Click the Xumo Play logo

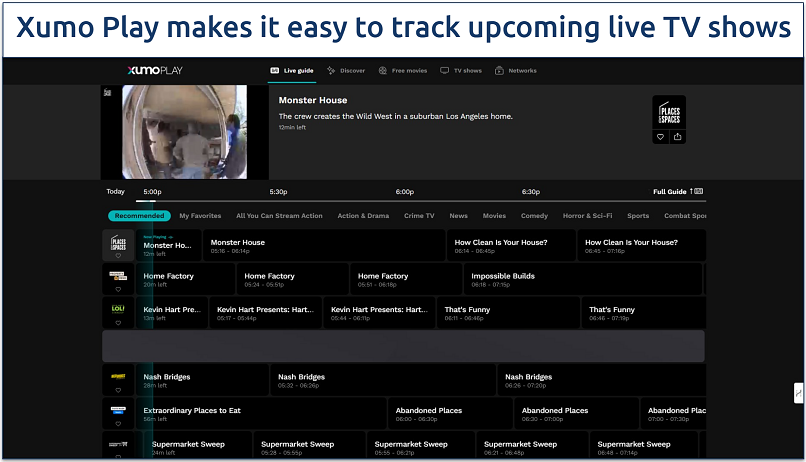coord(155,70)
